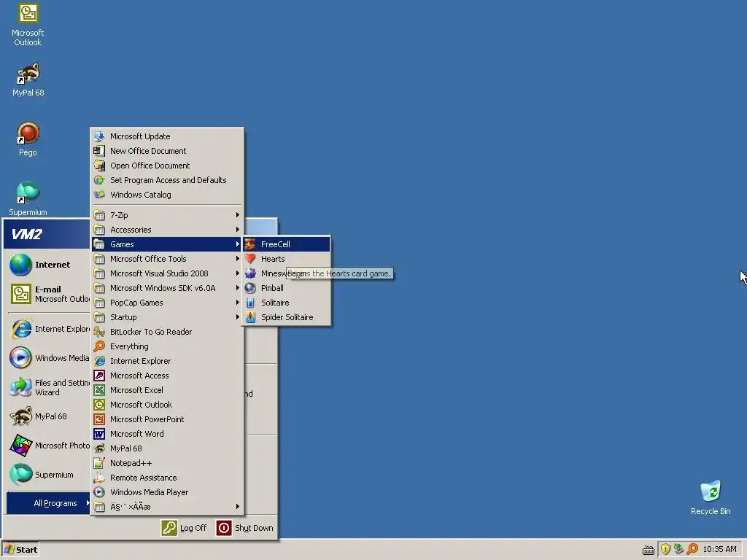This screenshot has height=560, width=747.
Task: Open Internet Explorer in All Programs list
Action: (x=167, y=361)
